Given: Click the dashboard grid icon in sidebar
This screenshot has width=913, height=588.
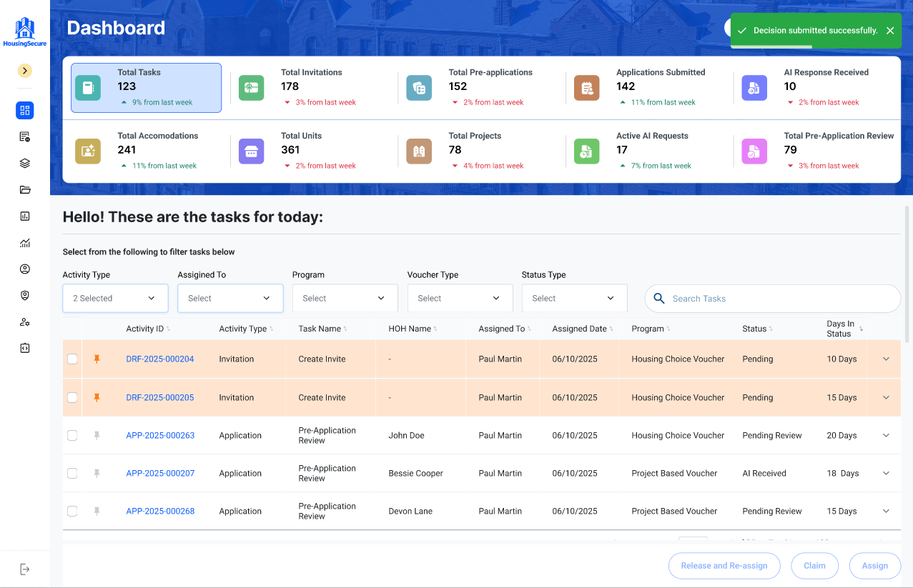Looking at the screenshot, I should [25, 110].
